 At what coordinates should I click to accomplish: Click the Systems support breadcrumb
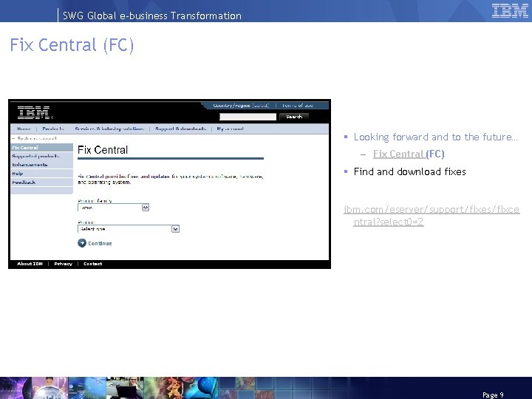(37, 138)
